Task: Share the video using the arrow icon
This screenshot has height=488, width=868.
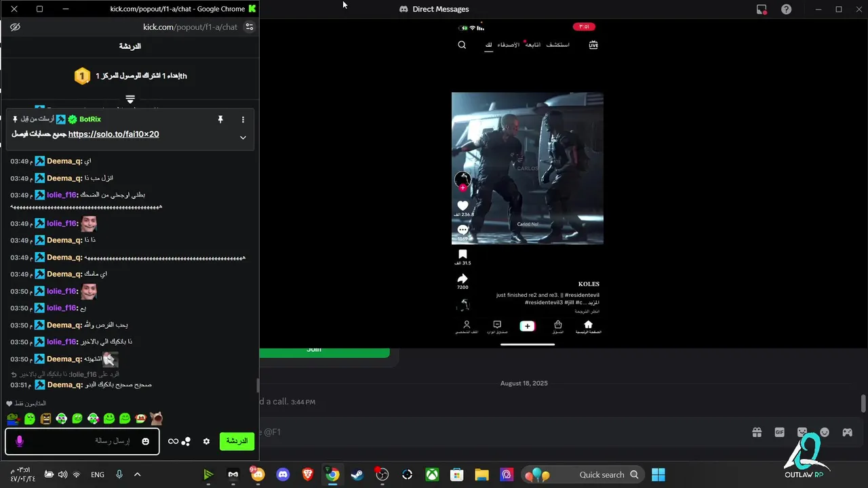Action: [462, 279]
